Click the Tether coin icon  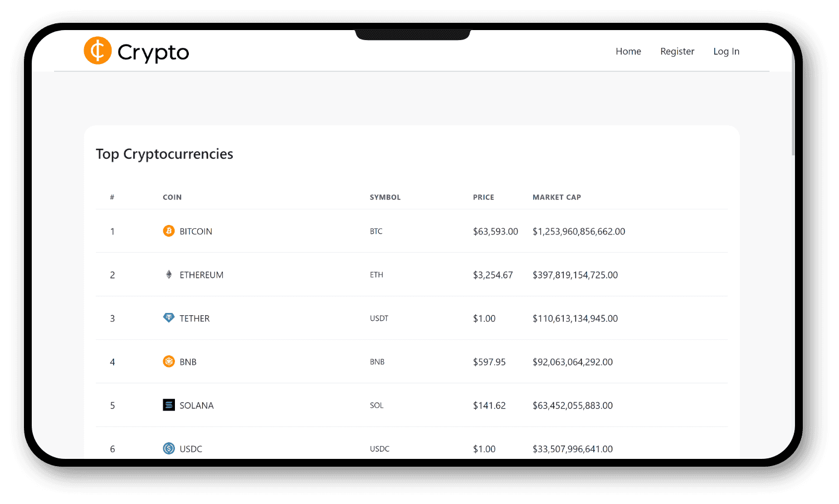pos(169,317)
